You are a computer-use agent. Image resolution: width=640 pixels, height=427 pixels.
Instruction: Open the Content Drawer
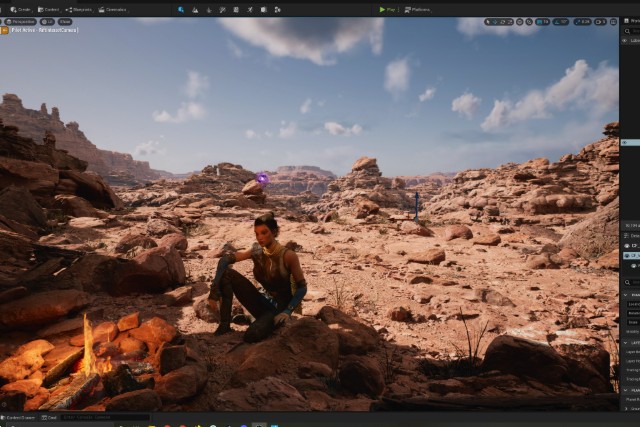(18, 417)
